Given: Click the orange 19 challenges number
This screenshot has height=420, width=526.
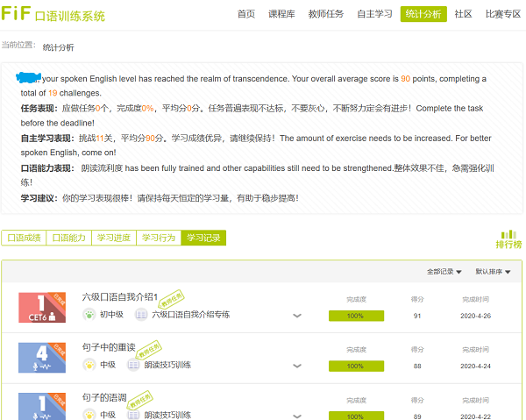Looking at the screenshot, I should [53, 93].
